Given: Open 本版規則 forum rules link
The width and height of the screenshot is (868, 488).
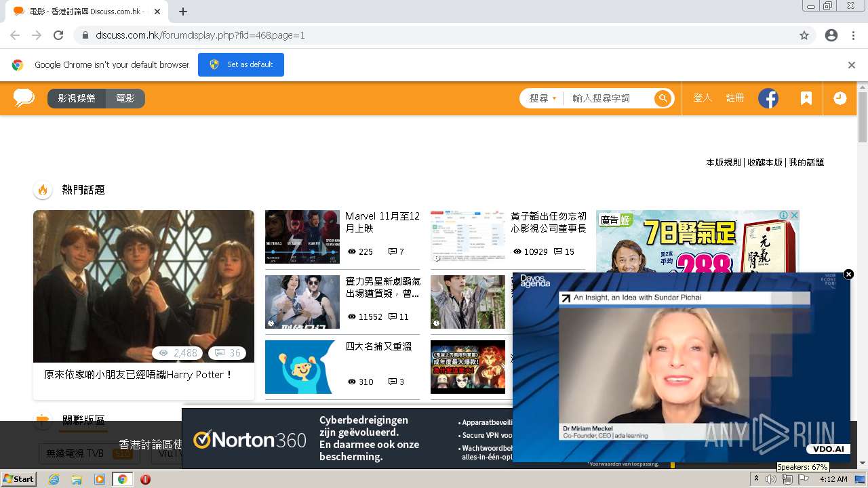Looking at the screenshot, I should coord(724,163).
